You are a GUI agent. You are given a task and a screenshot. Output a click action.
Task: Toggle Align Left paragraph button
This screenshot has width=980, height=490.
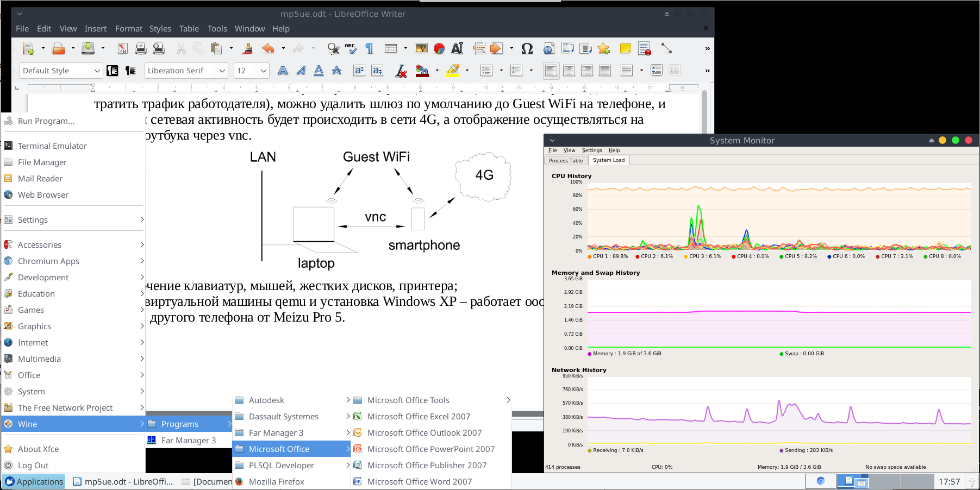pyautogui.click(x=551, y=71)
